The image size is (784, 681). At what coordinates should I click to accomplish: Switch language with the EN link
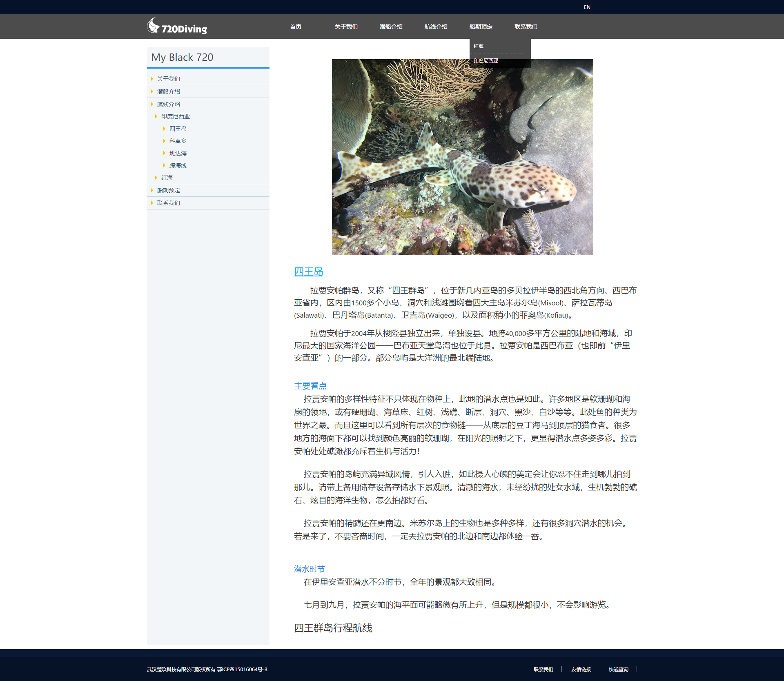[x=587, y=7]
